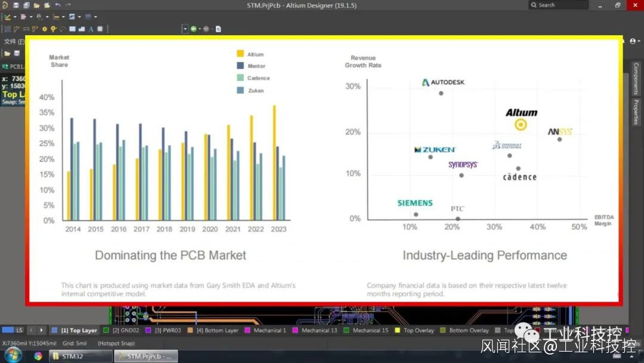Click the layer tabs right arrow

pyautogui.click(x=41, y=330)
